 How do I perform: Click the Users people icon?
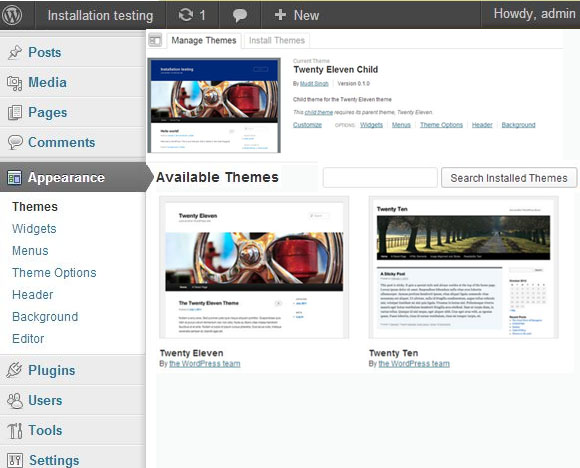[x=15, y=400]
